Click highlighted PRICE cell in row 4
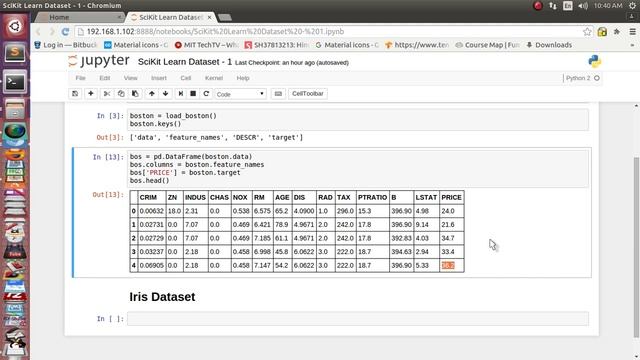Screen dimensions: 640x360 [x=448, y=265]
